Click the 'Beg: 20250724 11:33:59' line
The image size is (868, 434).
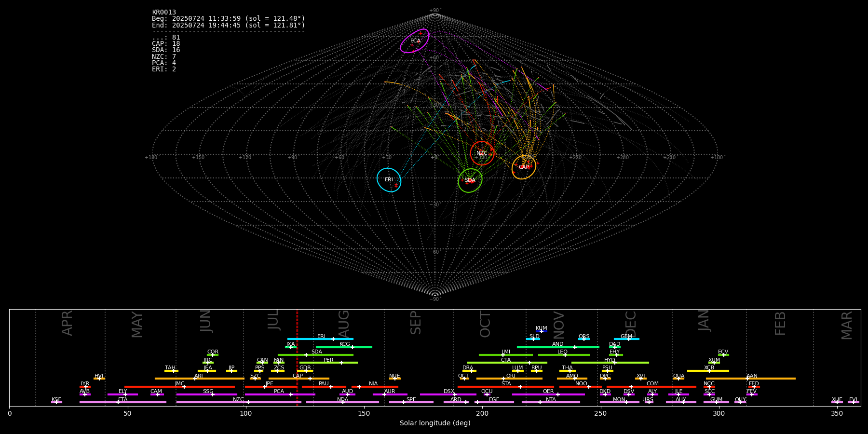point(229,19)
